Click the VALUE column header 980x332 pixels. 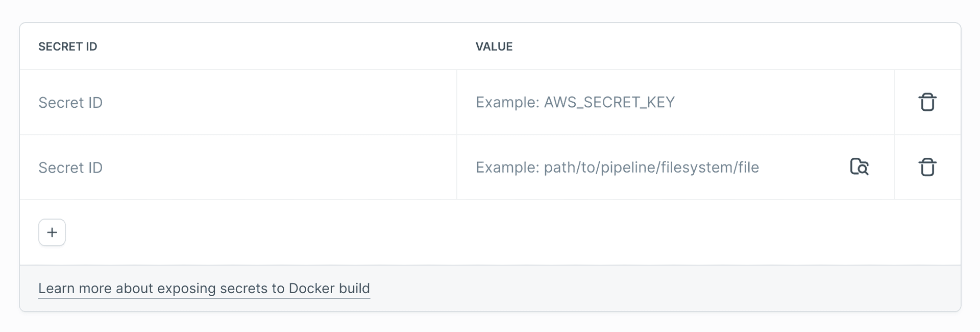tap(494, 46)
